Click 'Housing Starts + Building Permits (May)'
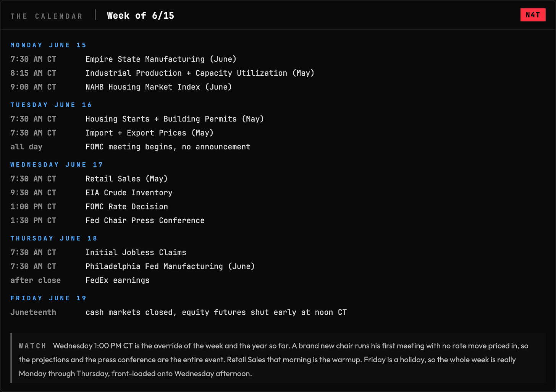This screenshot has width=556, height=392. [175, 119]
